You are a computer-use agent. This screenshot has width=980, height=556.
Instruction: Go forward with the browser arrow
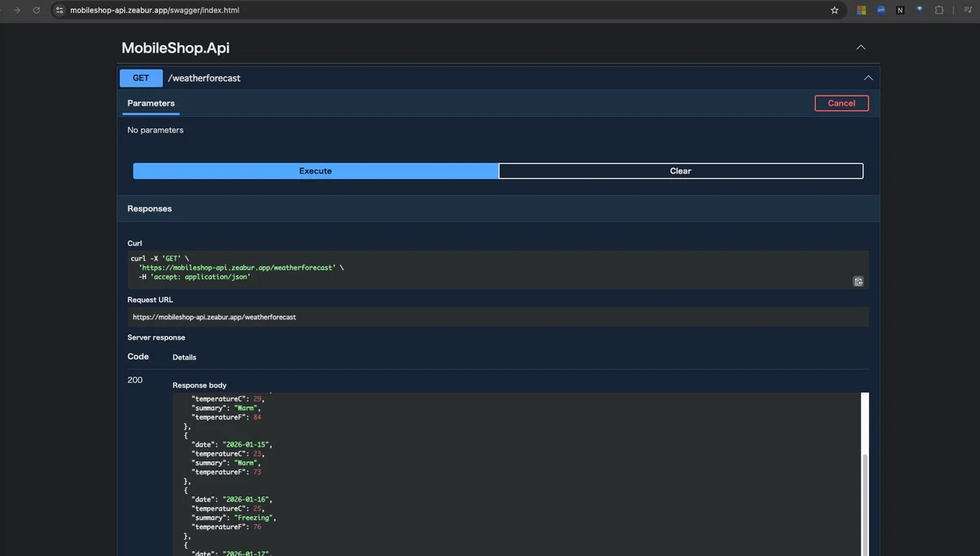pos(16,11)
